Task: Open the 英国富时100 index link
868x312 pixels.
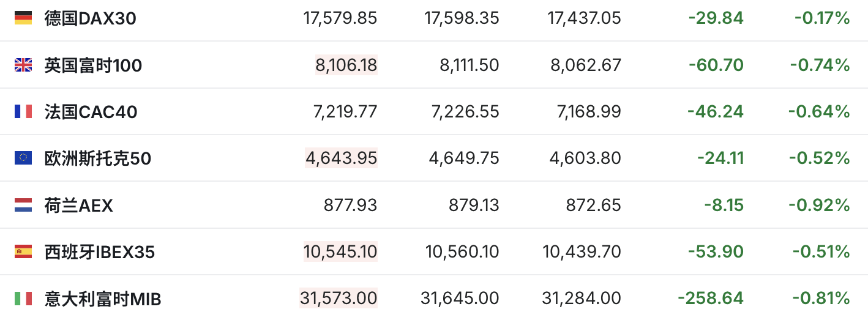Action: tap(93, 65)
